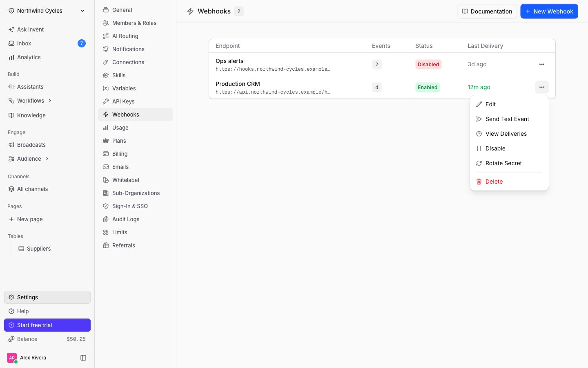This screenshot has width=588, height=368.
Task: Open Audit Logs settings
Action: coord(135,219)
